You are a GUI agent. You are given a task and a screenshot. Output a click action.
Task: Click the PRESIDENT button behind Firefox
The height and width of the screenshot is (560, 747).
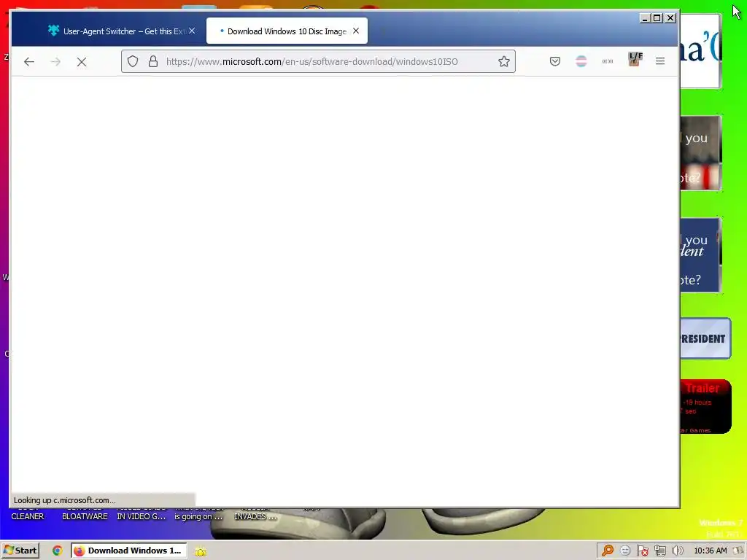(705, 338)
